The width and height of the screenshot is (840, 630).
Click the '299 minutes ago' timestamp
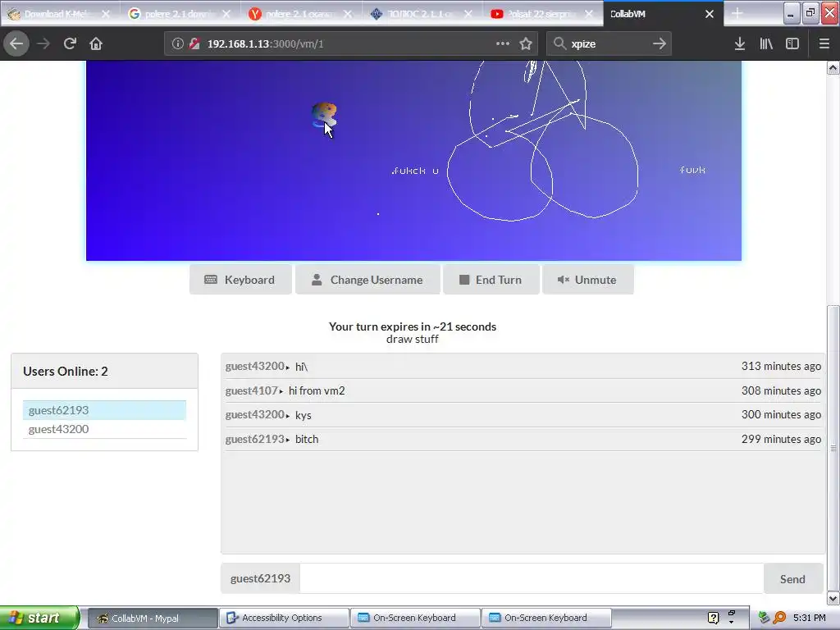pyautogui.click(x=781, y=440)
